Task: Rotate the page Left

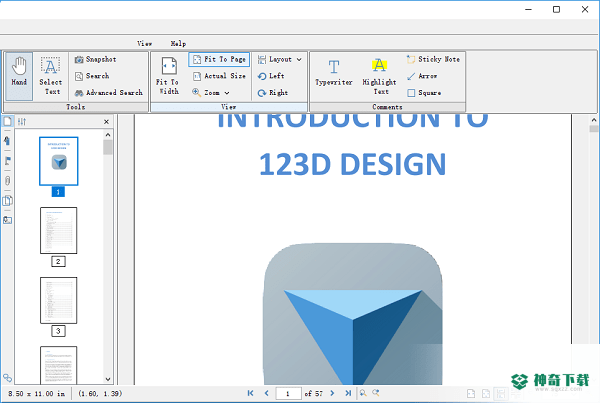Action: [x=271, y=76]
